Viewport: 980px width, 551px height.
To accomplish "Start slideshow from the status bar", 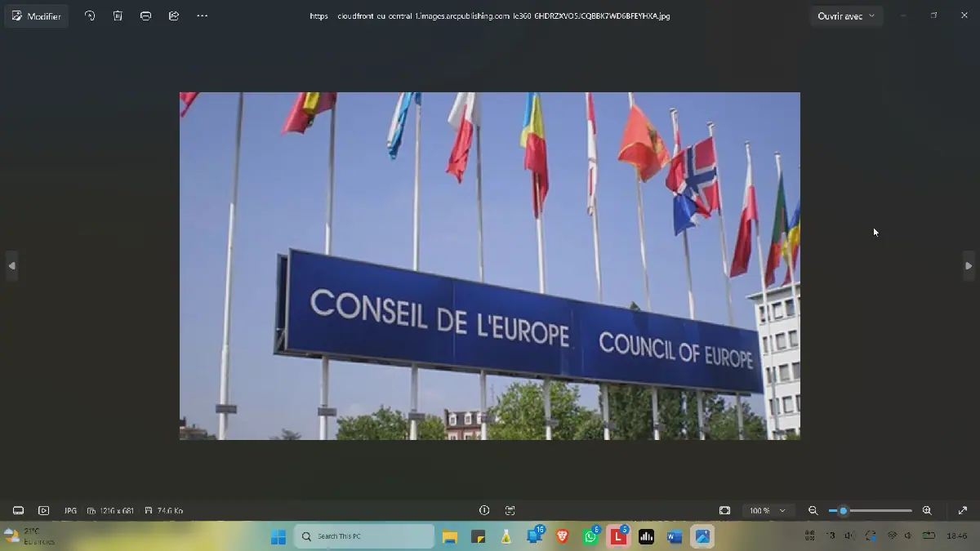I will (x=44, y=511).
